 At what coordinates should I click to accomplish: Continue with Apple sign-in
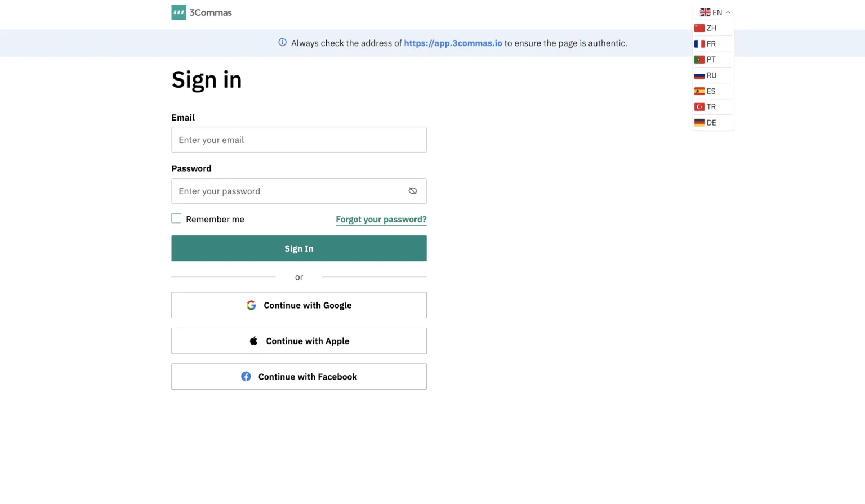point(299,341)
